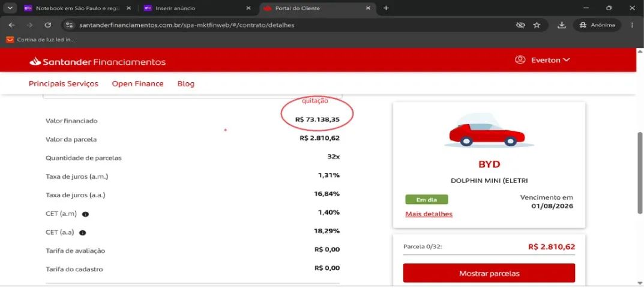Click the CET (a.m) info icon
Viewport: 644px width, 288px height.
coord(85,214)
